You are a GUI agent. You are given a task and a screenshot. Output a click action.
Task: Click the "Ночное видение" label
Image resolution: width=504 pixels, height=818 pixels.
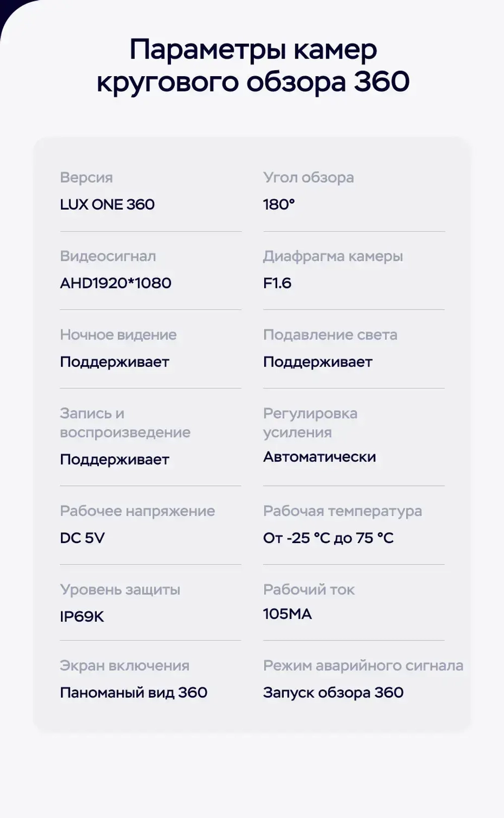click(x=118, y=335)
